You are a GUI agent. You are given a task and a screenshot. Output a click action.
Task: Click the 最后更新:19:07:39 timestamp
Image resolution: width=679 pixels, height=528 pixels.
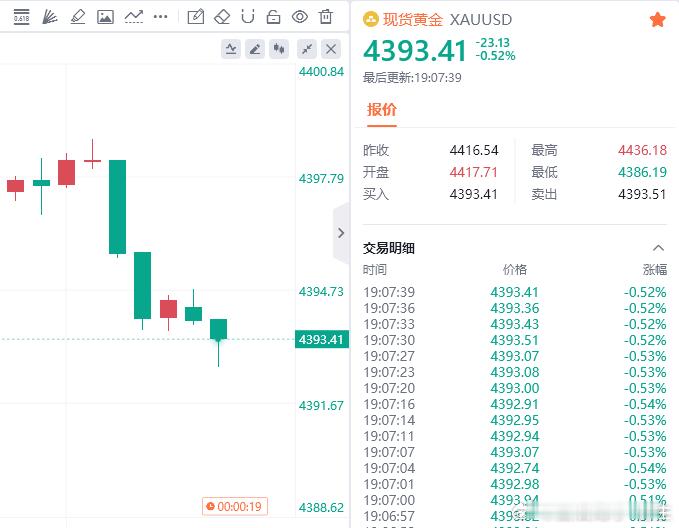pos(412,78)
